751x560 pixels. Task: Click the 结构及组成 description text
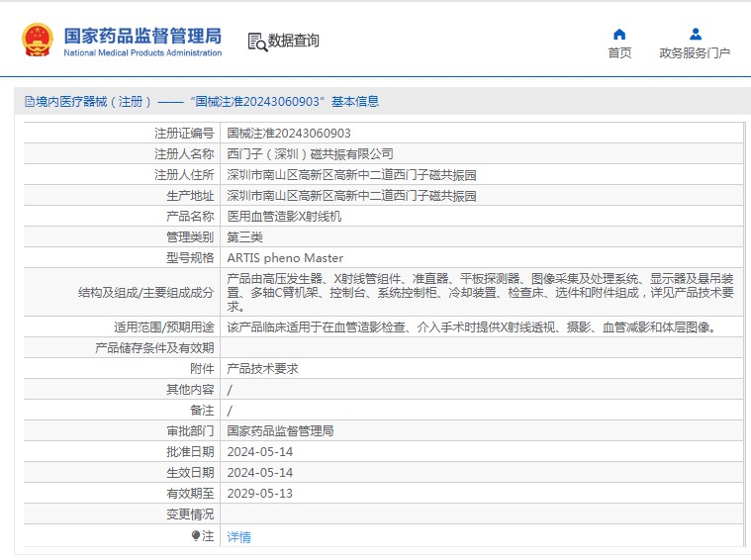coord(481,292)
